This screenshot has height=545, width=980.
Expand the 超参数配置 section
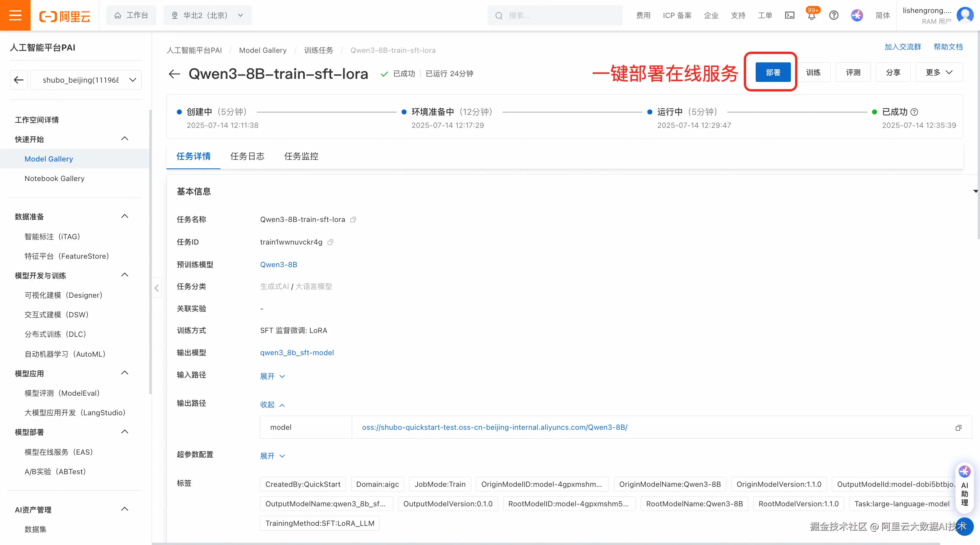[x=273, y=456]
